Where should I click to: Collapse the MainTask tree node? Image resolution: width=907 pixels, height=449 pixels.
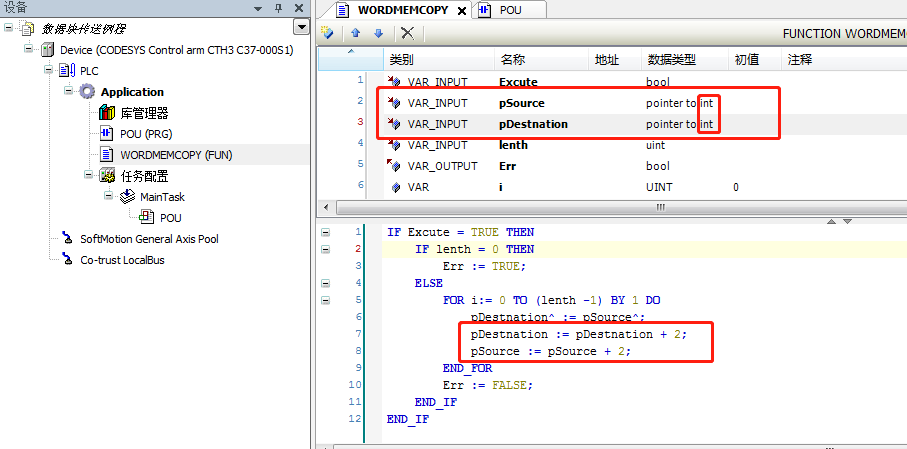[109, 196]
